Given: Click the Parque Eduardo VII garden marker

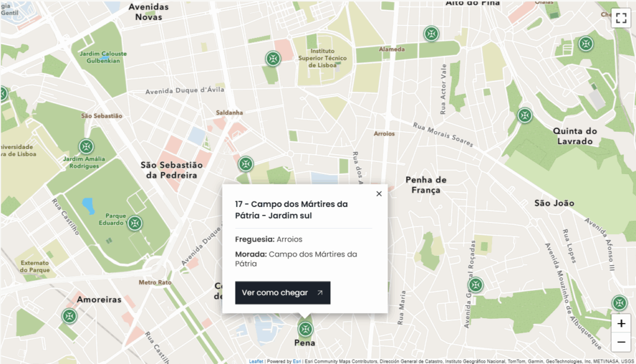Looking at the screenshot, I should [x=135, y=223].
